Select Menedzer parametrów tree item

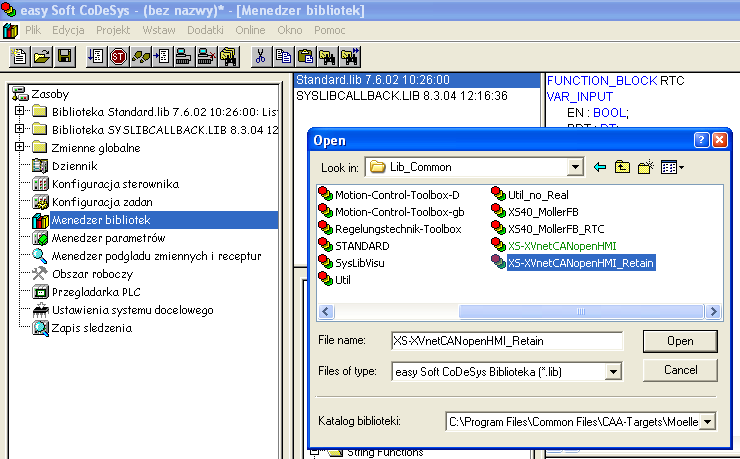[109, 238]
